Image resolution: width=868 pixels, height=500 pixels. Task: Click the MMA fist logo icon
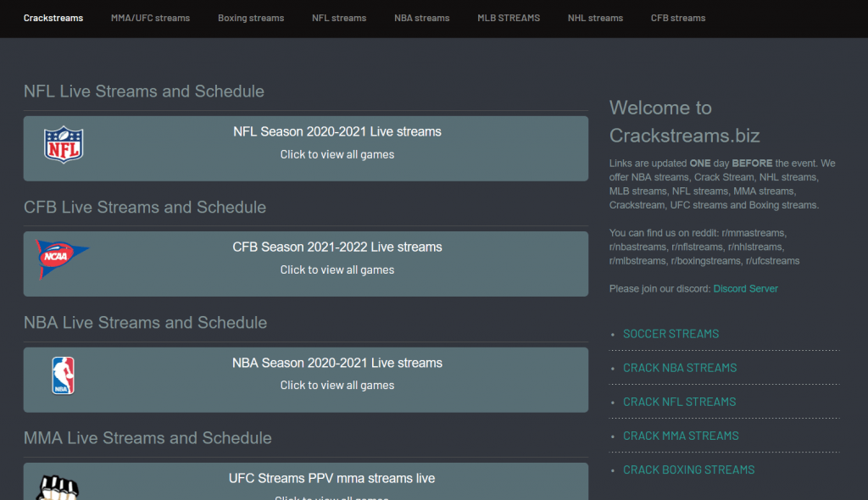(58, 488)
